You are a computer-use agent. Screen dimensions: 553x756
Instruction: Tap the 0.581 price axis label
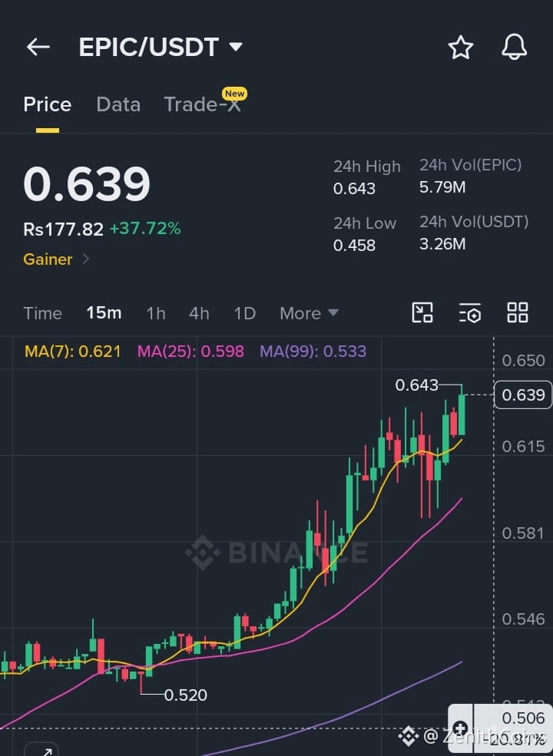point(523,533)
